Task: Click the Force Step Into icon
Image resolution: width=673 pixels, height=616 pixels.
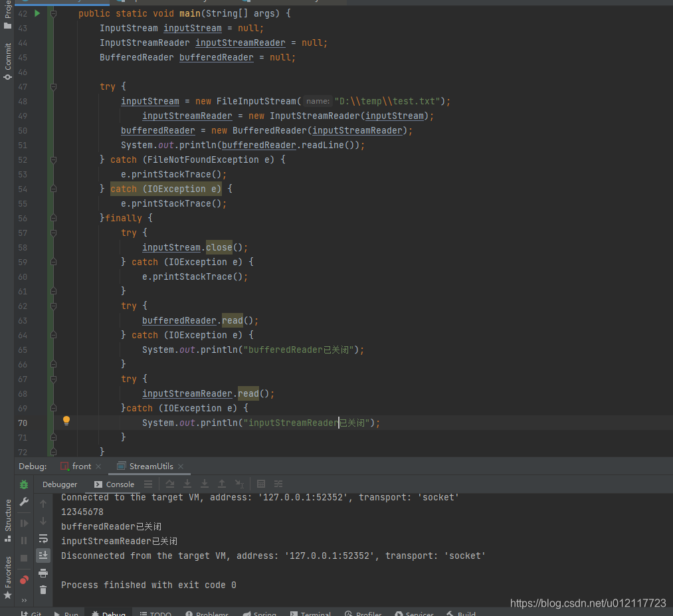Action: point(205,484)
